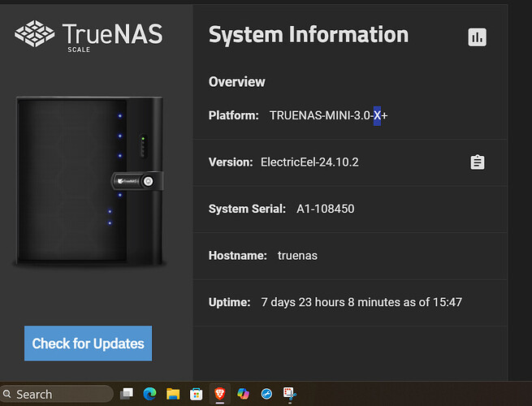Click the System Information heading

coord(309,35)
